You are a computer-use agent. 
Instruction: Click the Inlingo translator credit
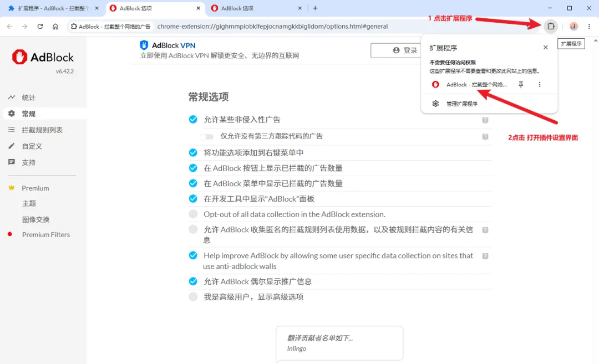[296, 348]
